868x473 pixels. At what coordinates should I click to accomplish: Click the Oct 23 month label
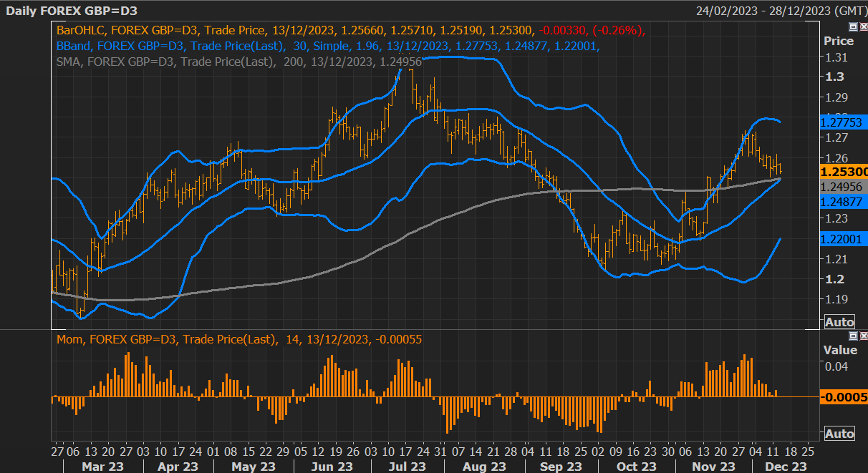click(637, 467)
